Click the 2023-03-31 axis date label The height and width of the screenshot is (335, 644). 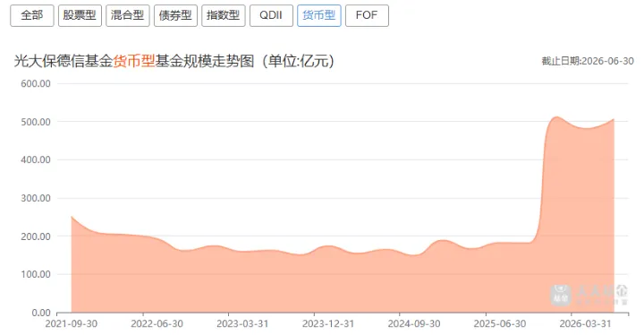tap(242, 324)
